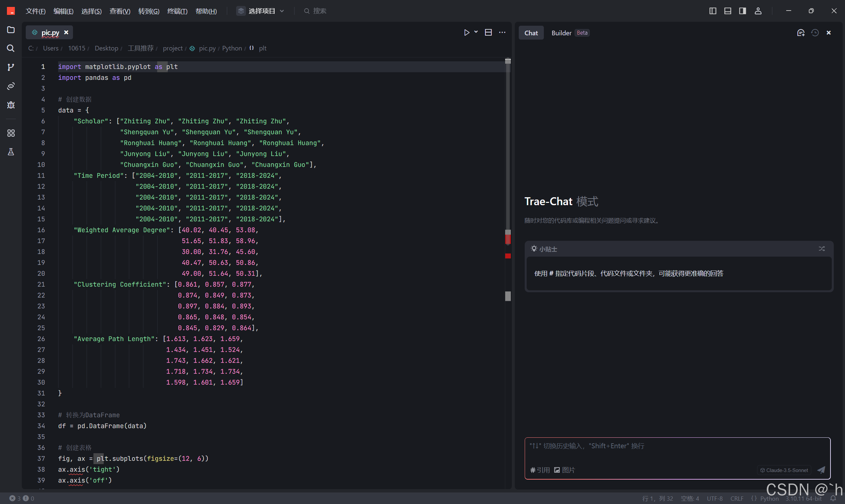The height and width of the screenshot is (504, 845).
Task: Click the new chat icon in chat panel
Action: coord(800,33)
